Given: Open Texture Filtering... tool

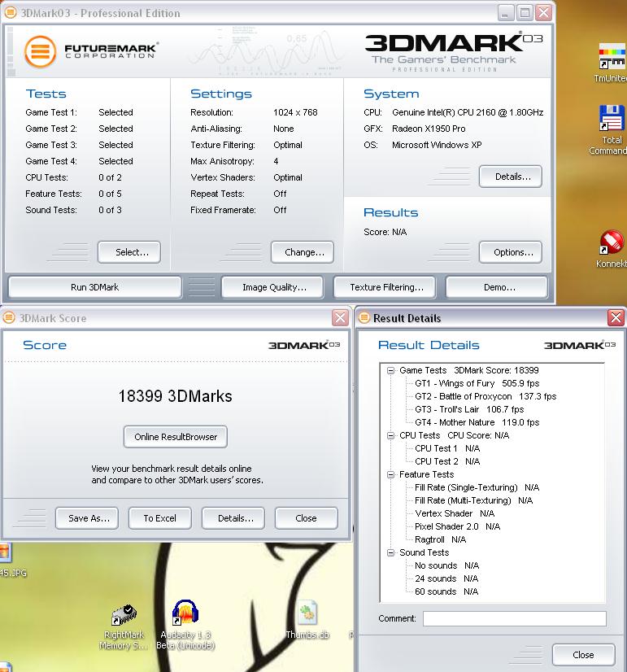Looking at the screenshot, I should pyautogui.click(x=385, y=287).
